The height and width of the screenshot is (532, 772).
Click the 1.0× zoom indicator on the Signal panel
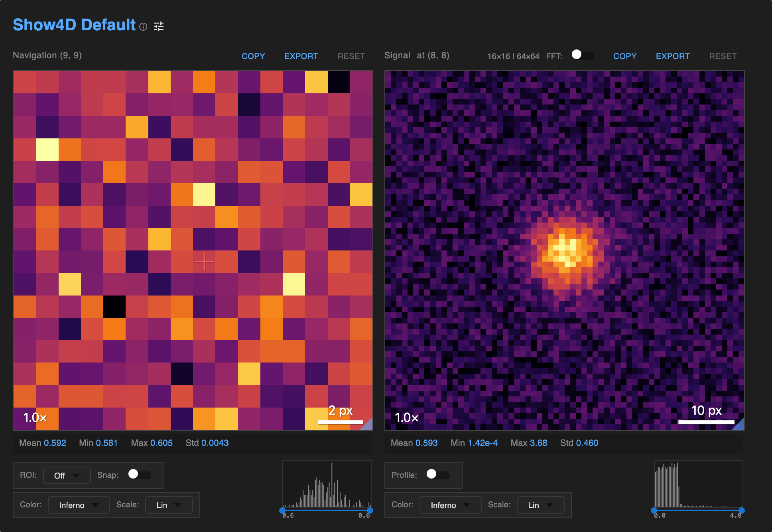click(x=406, y=418)
